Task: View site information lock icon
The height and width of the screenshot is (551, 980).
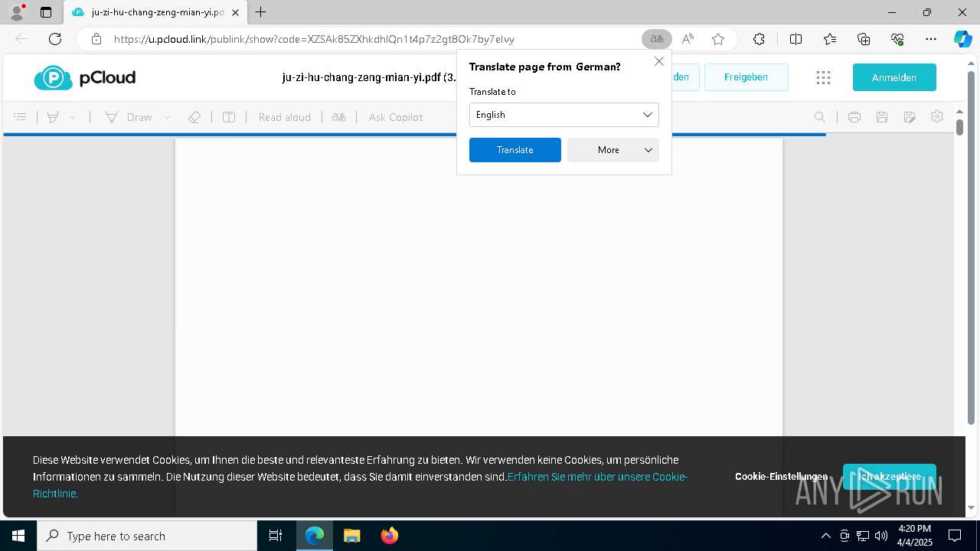Action: (96, 39)
